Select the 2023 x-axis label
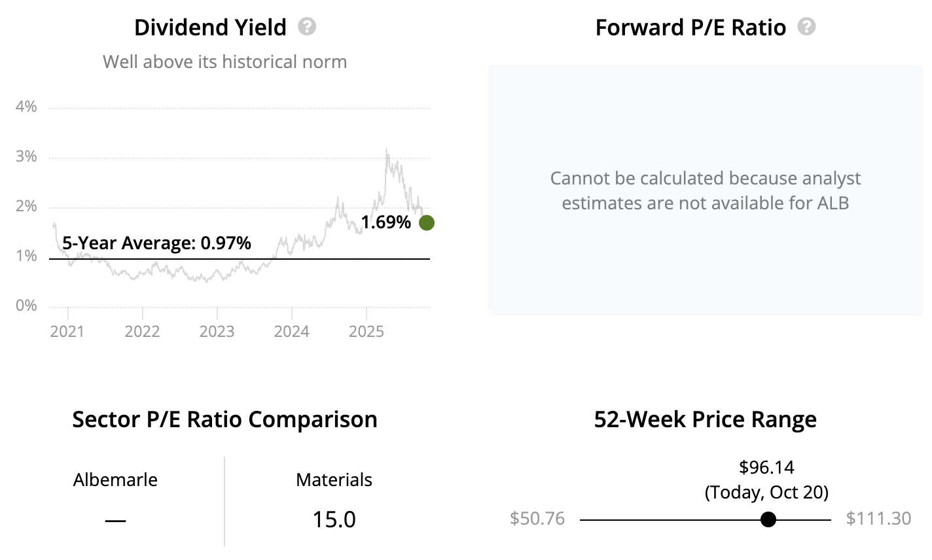932x560 pixels. 217,331
